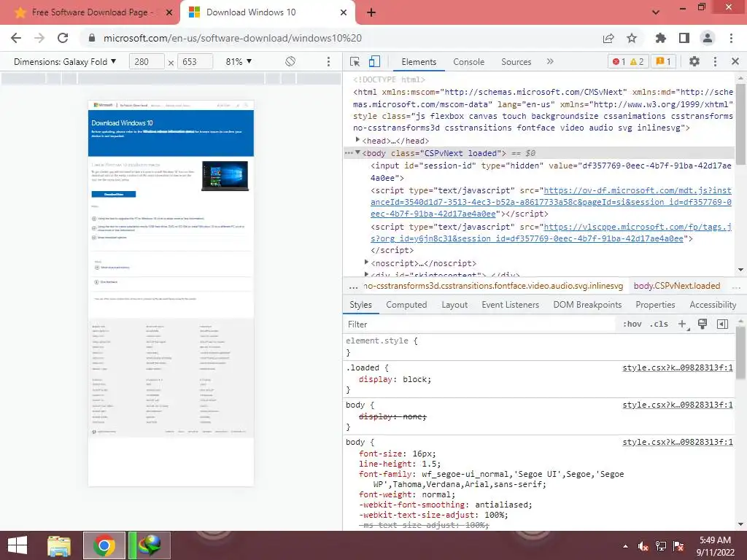Open the Windows Start button

pos(18,545)
